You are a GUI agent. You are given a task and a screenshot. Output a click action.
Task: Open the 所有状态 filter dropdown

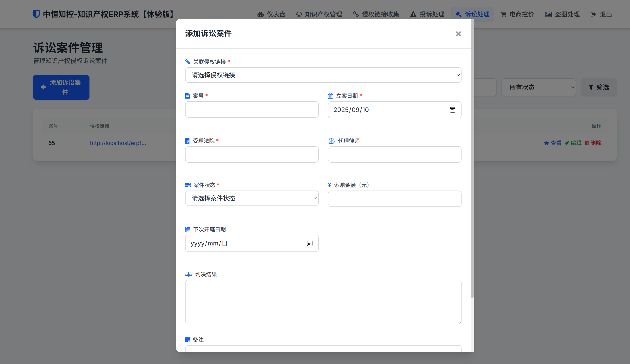click(539, 87)
